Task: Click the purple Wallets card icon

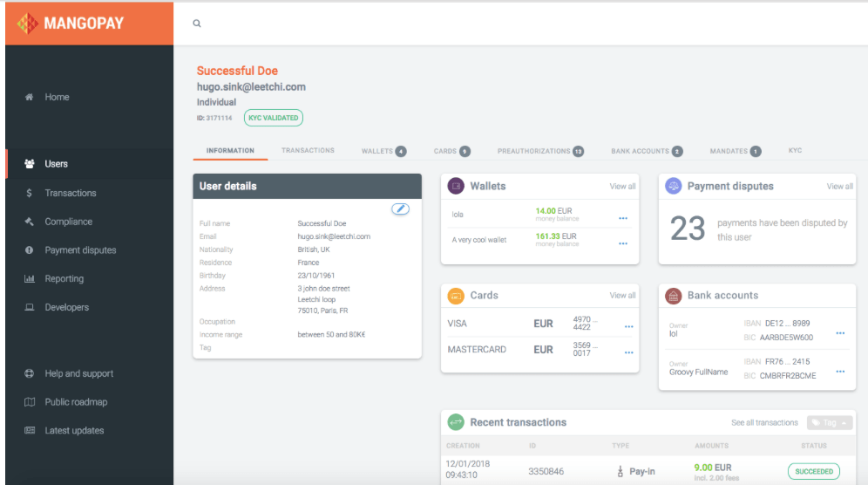Action: (x=456, y=186)
